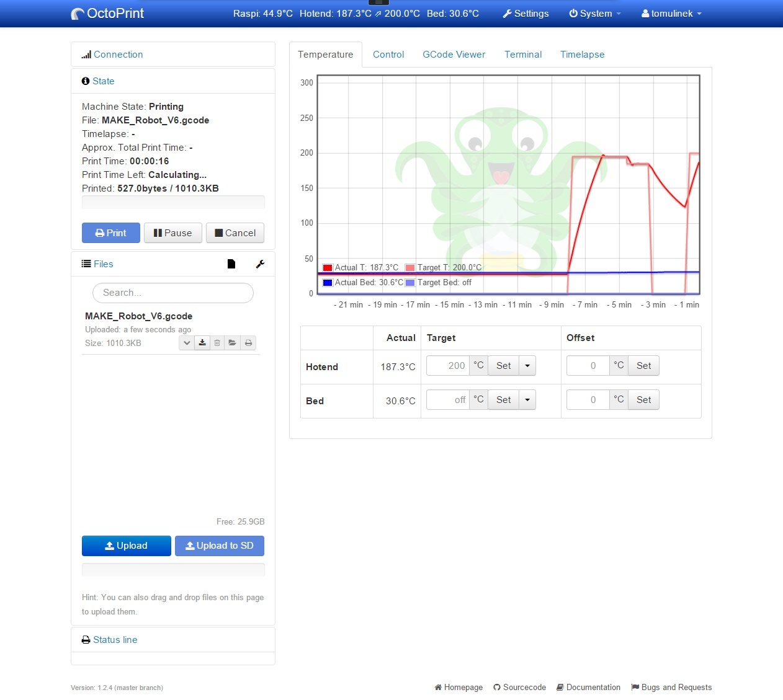Expand the Hotend target temperature preset dropdown
This screenshot has width=783, height=700.
[x=527, y=366]
